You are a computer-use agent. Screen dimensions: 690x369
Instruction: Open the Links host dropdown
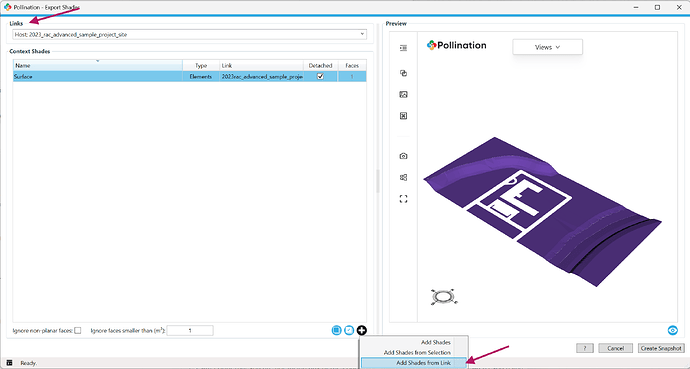(x=189, y=34)
